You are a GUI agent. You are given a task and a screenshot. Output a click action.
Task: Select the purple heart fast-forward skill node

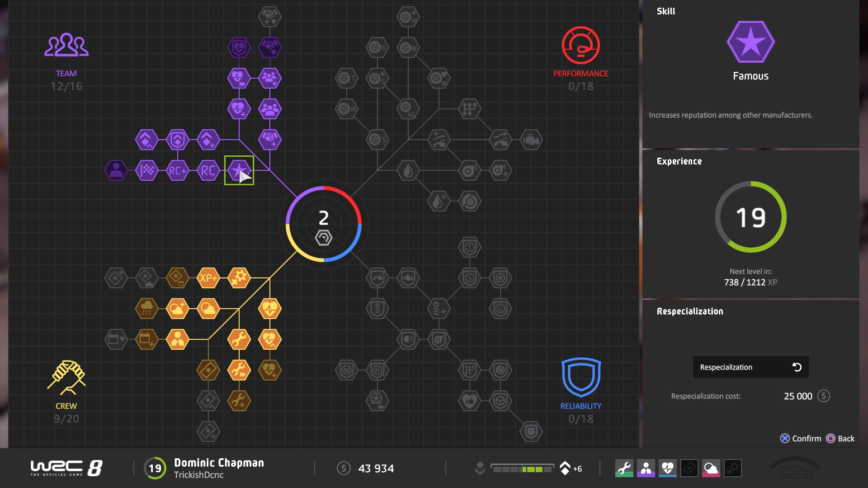[239, 78]
